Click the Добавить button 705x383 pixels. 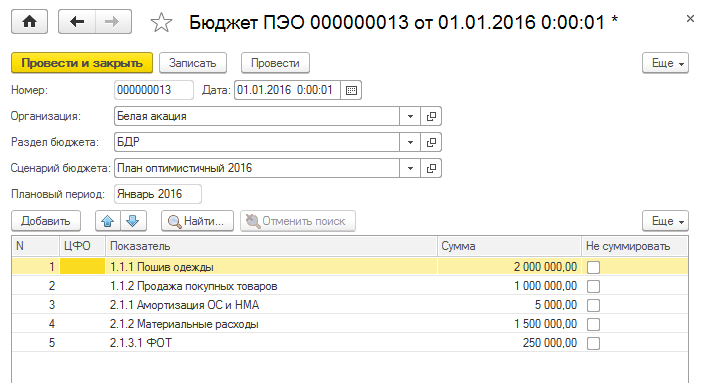click(x=46, y=221)
